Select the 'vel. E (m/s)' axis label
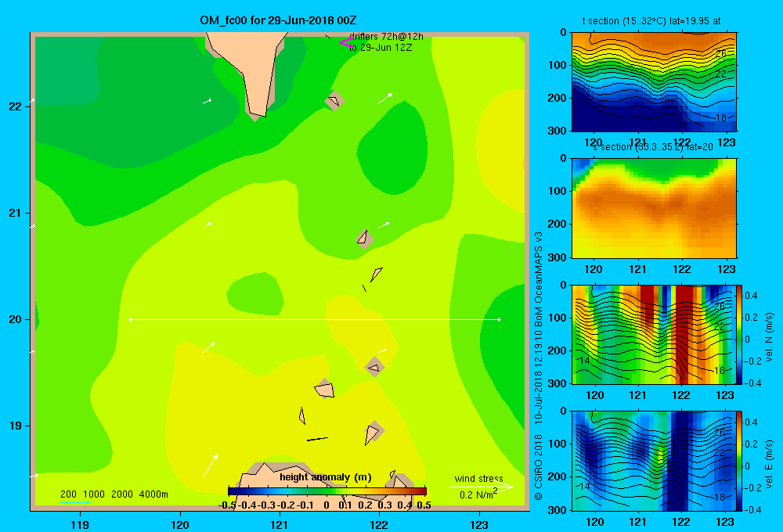The height and width of the screenshot is (532, 783). pos(770,463)
